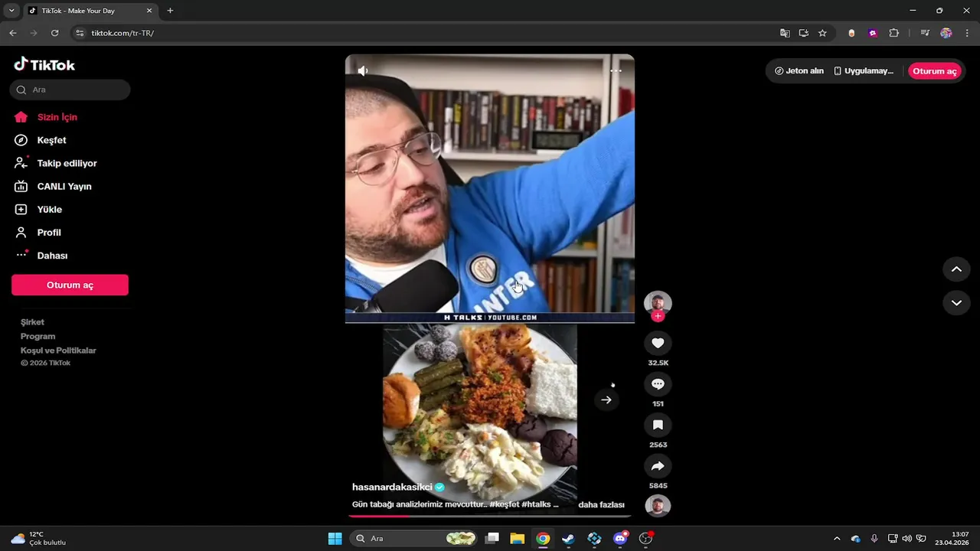Image resolution: width=980 pixels, height=551 pixels.
Task: Open a new browser tab
Action: tap(170, 11)
